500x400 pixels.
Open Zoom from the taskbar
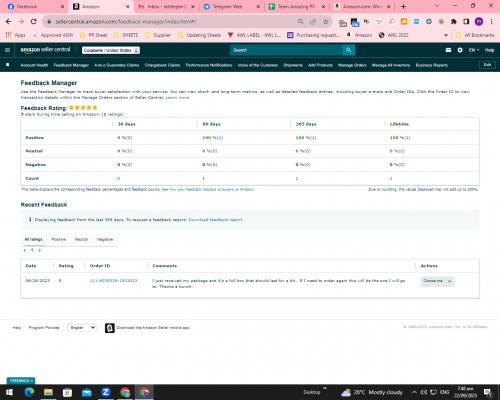(106, 392)
